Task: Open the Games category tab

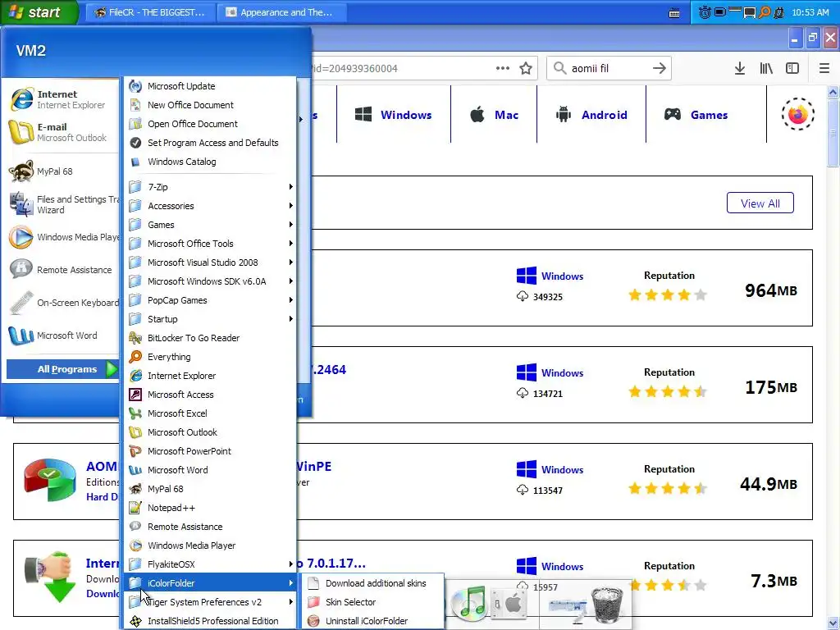Action: click(x=706, y=115)
